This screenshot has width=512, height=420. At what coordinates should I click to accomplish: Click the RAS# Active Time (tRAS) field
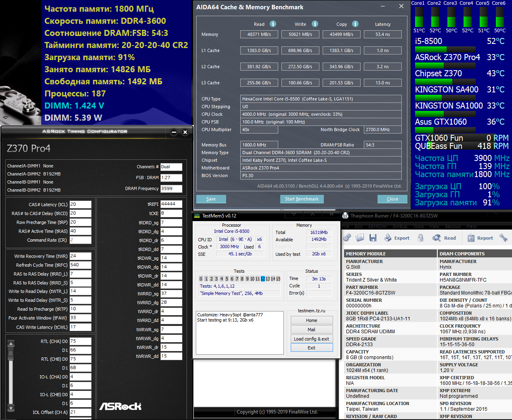(x=80, y=231)
